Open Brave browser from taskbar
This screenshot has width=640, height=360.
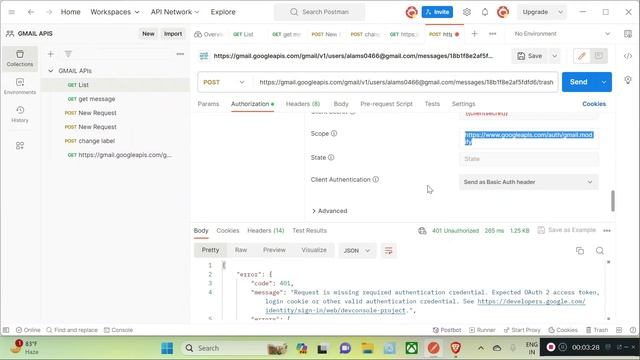pyautogui.click(x=456, y=348)
